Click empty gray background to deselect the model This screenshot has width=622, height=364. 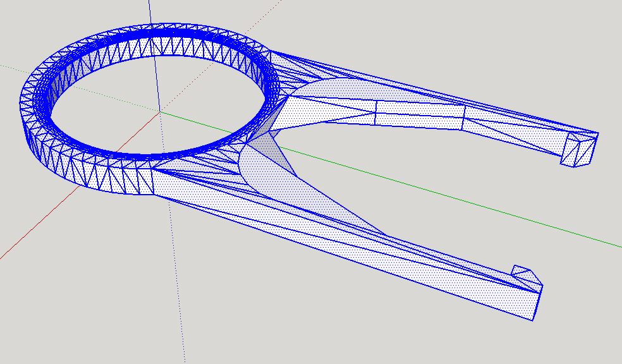[436, 40]
